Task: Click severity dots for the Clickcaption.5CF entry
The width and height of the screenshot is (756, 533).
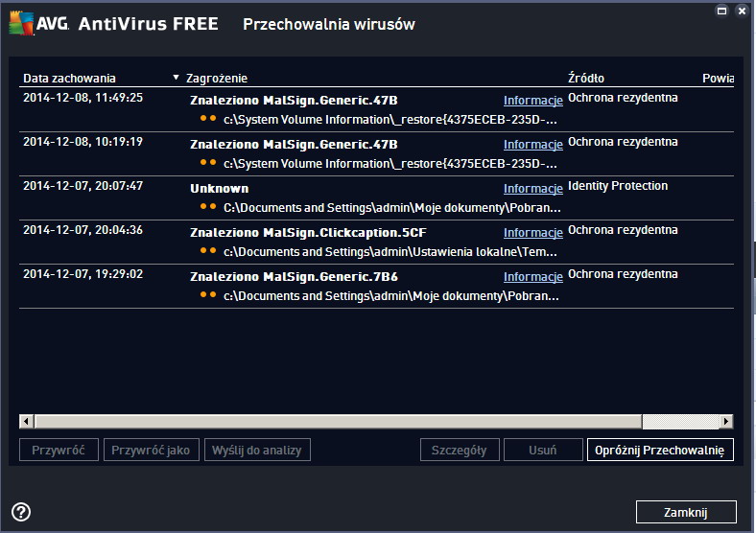Action: click(x=208, y=250)
